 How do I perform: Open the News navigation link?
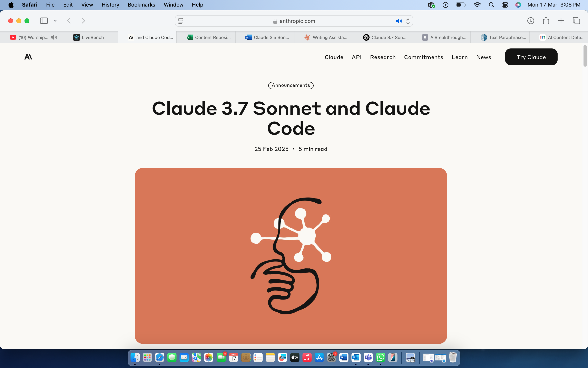pyautogui.click(x=483, y=57)
